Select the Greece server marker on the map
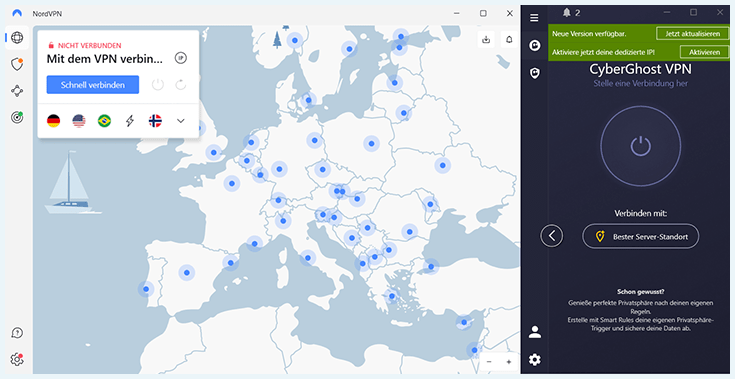 (x=391, y=296)
